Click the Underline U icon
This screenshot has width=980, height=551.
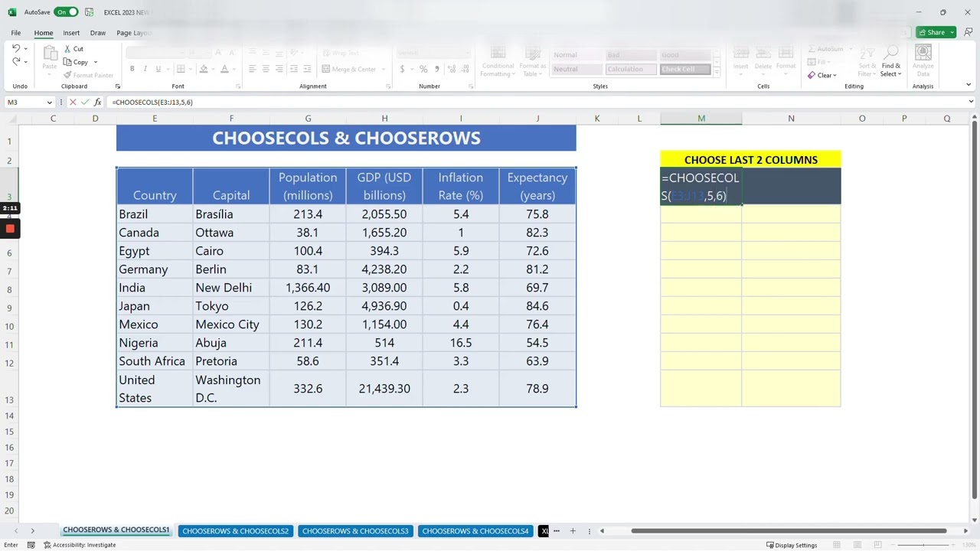pos(158,69)
